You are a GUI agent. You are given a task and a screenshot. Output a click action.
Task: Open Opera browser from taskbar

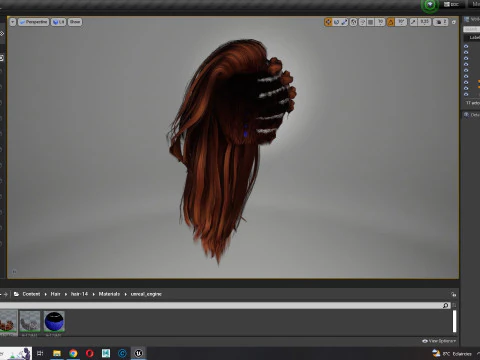90,353
